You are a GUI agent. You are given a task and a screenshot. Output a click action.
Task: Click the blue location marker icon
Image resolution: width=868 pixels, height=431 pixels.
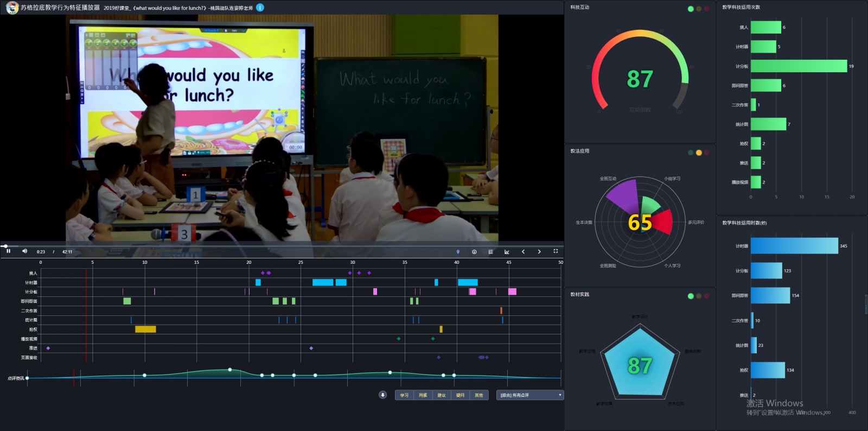[458, 252]
